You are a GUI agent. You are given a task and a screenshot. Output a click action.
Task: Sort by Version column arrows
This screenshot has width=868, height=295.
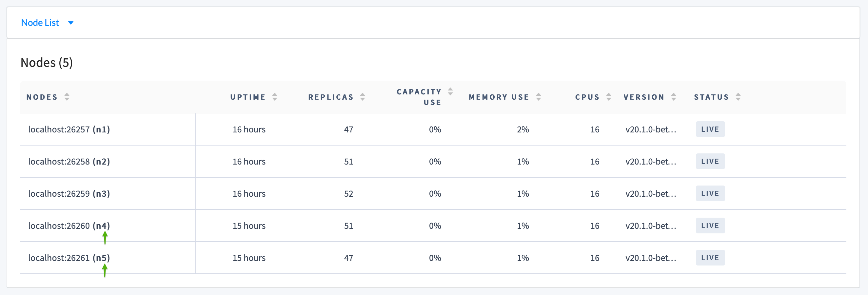pos(674,97)
